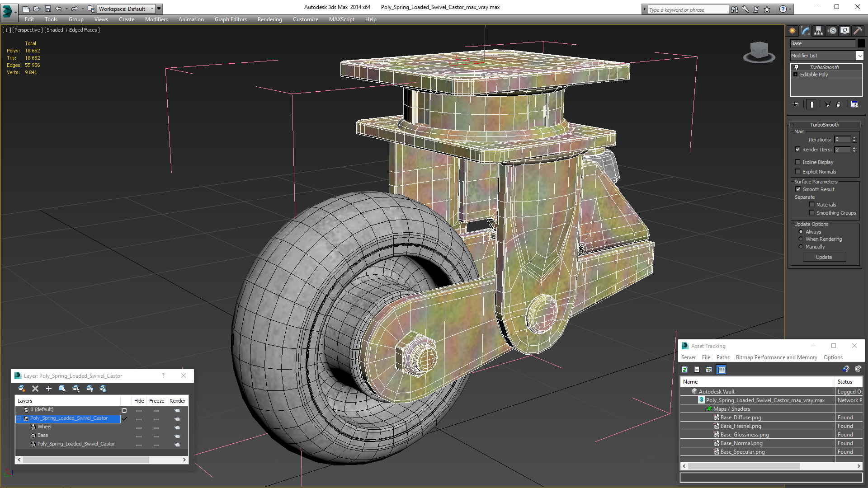
Task: Enable Explicit Normals checkbox
Action: pos(797,172)
